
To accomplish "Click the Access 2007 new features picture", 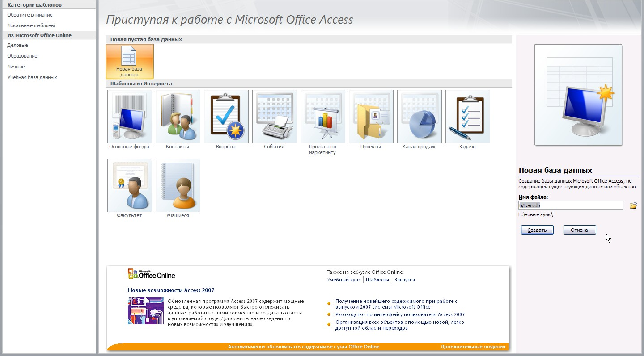I will (145, 311).
